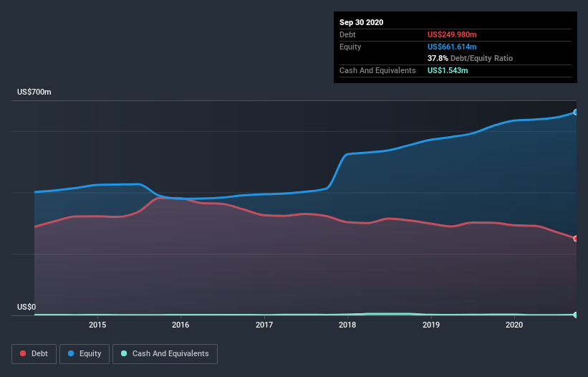The image size is (588, 377).
Task: Toggle the Debt series legend button
Action: (34, 354)
